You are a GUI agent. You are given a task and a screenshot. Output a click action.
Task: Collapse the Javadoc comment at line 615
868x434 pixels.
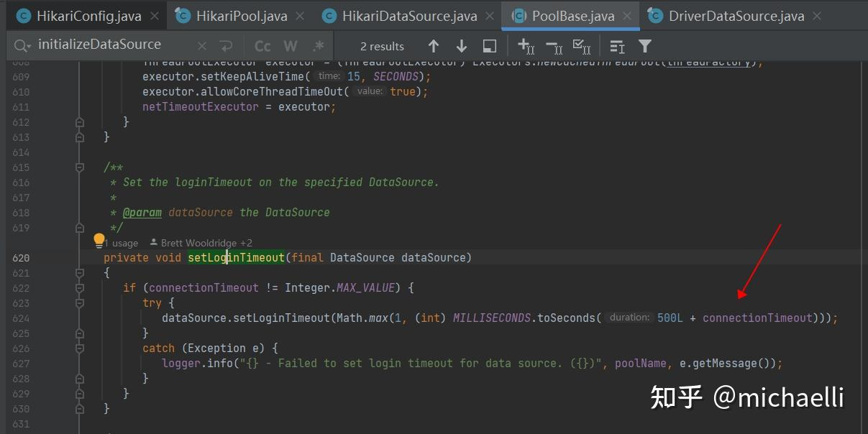tap(80, 167)
